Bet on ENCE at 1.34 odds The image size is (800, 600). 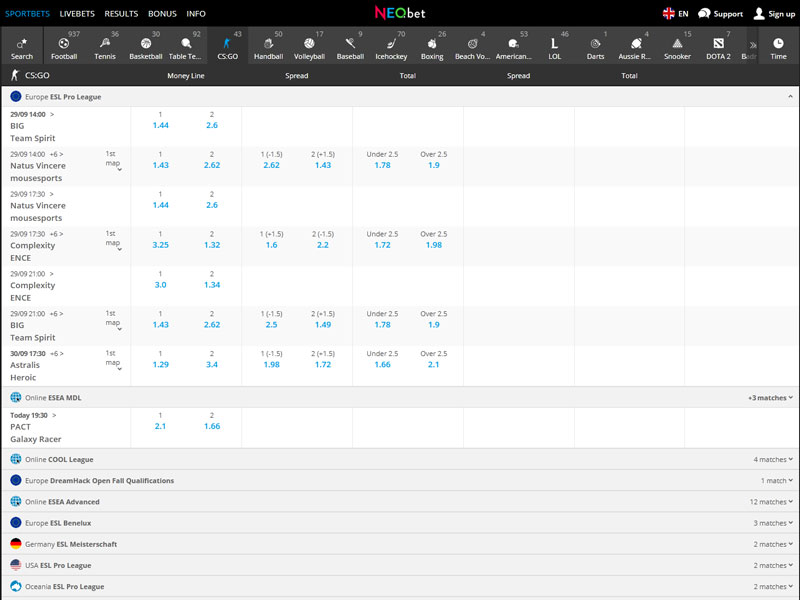tap(212, 285)
